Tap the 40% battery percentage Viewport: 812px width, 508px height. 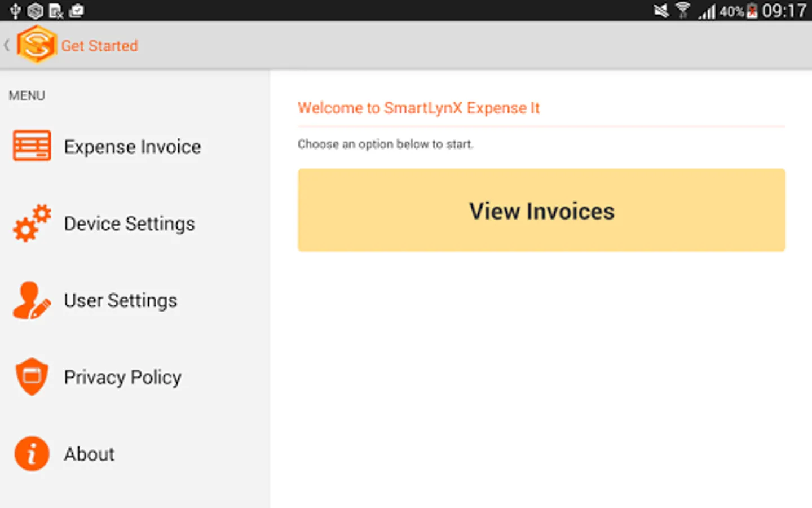tap(732, 11)
